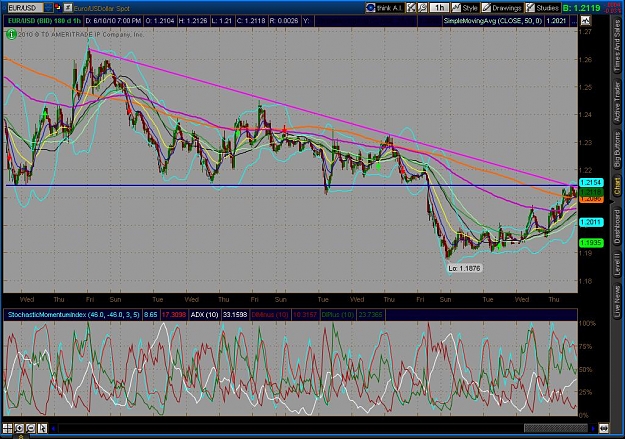Click the O: 1.2104 open value
The image size is (625, 439).
click(159, 21)
